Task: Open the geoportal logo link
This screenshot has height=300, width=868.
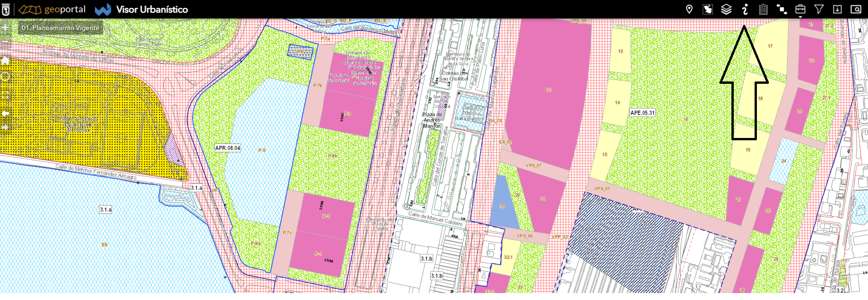Action: tap(52, 9)
